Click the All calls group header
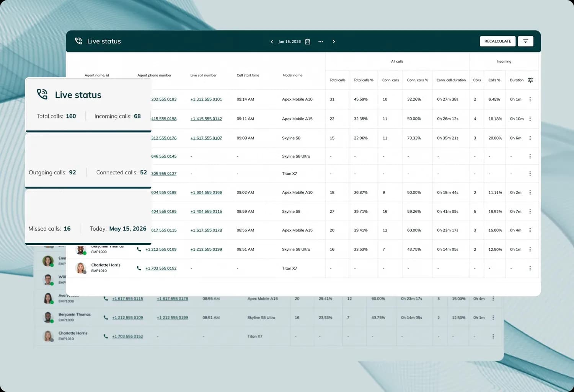Screen dimensions: 574x392 pyautogui.click(x=397, y=62)
